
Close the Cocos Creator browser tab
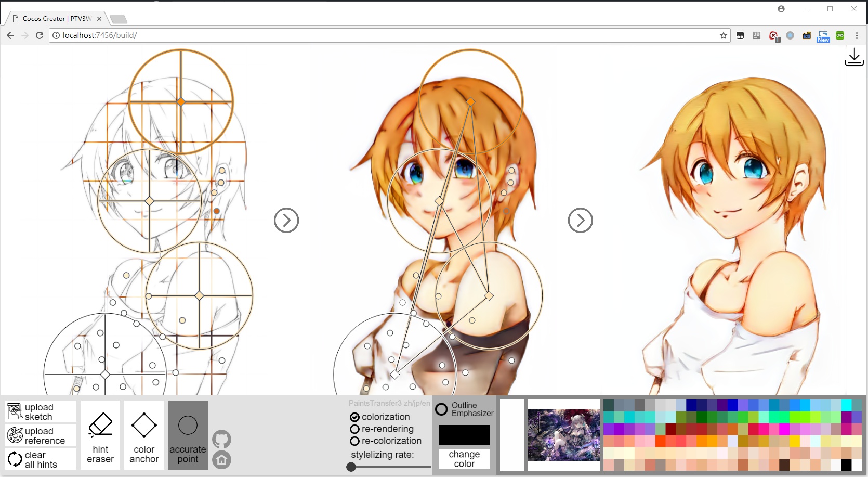(x=99, y=19)
